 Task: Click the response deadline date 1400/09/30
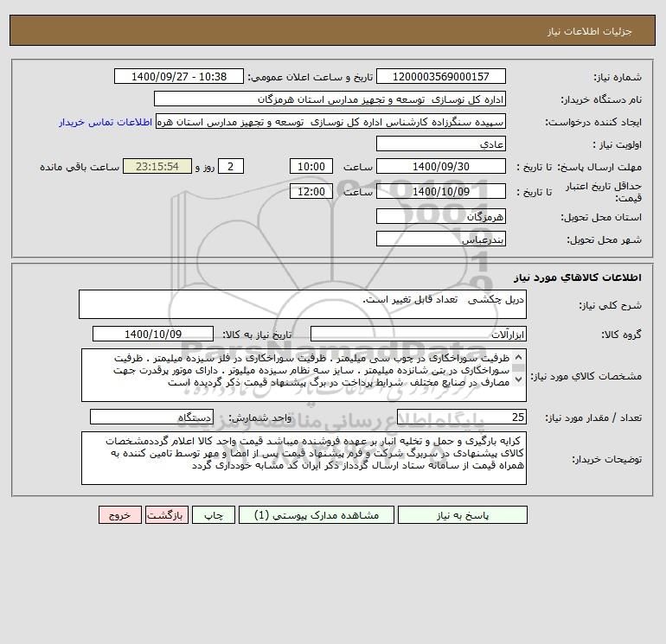(x=441, y=167)
